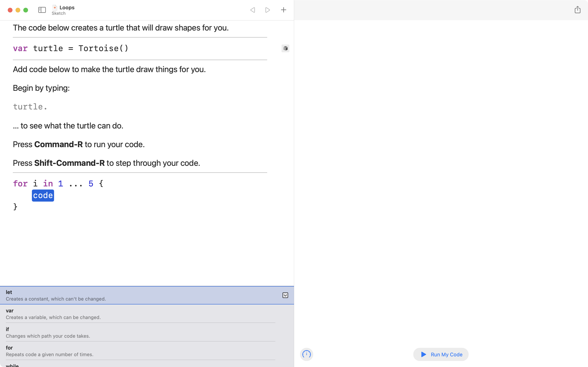This screenshot has height=367, width=588.
Task: Click the turtle. code snippet text
Action: (x=30, y=106)
